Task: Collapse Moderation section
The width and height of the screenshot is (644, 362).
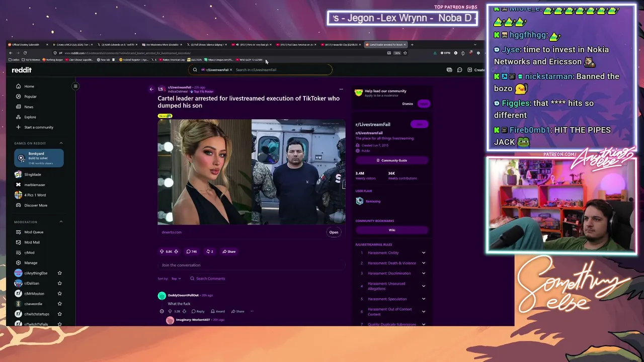Action: 61,222
